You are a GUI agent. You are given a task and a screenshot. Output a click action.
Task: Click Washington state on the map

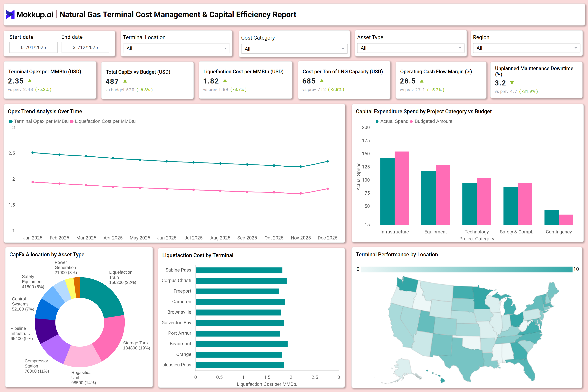[408, 285]
